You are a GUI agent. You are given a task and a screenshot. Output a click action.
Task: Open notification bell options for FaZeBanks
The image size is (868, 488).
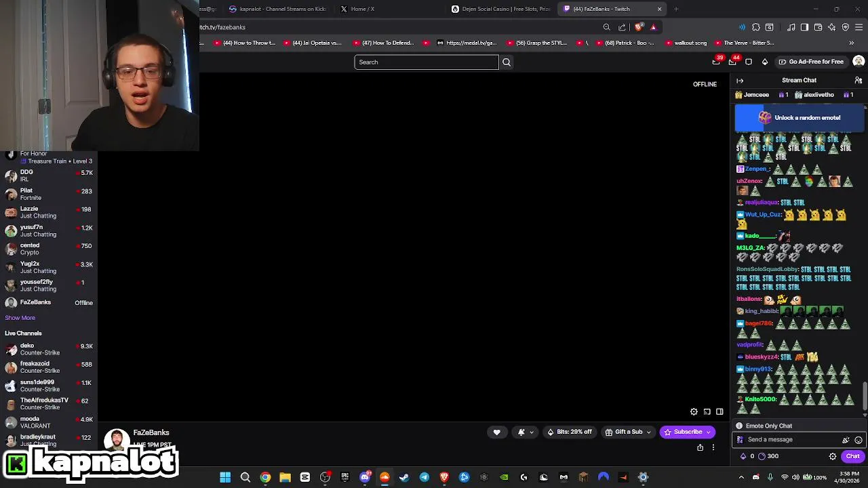pyautogui.click(x=526, y=432)
